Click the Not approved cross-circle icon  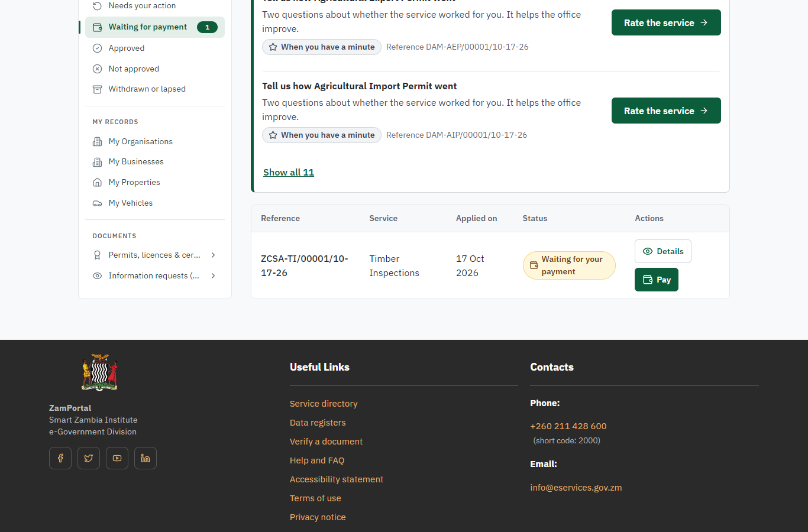pyautogui.click(x=98, y=69)
